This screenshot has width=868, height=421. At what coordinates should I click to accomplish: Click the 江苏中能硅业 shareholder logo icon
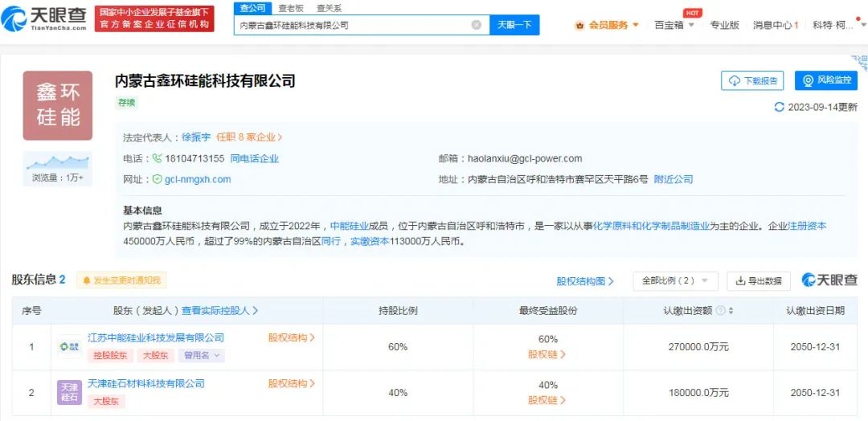(x=69, y=347)
